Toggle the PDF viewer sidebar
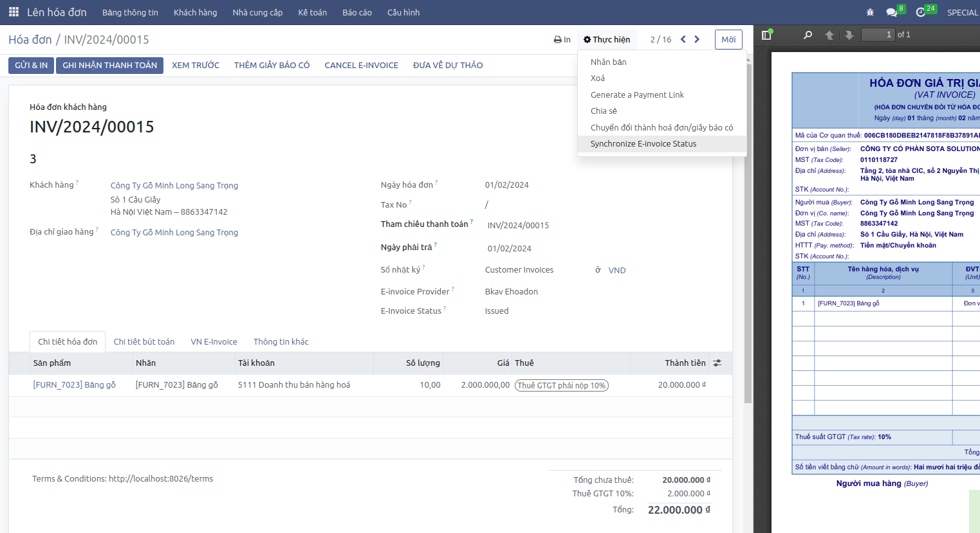Image resolution: width=980 pixels, height=533 pixels. click(766, 35)
